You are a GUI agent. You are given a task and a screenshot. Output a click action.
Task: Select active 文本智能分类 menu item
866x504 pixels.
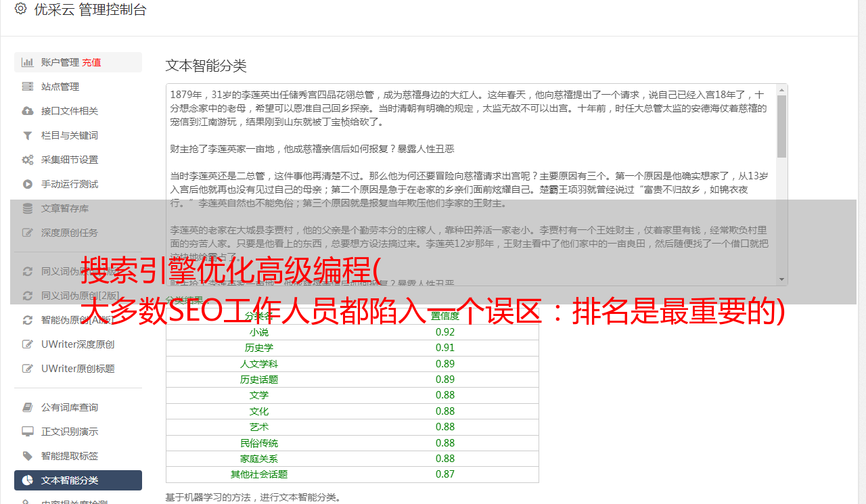click(x=78, y=480)
